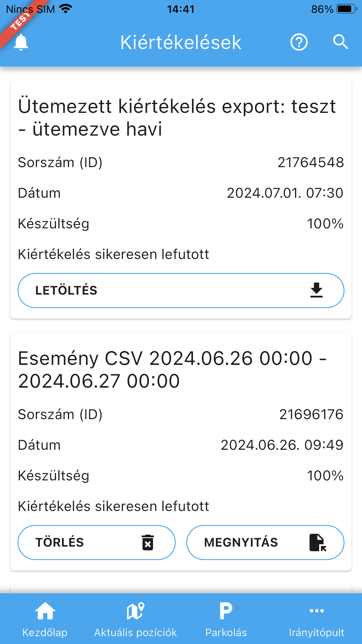Go to the Parkolás tab
Viewport: 362px width, 644px height.
point(226,632)
